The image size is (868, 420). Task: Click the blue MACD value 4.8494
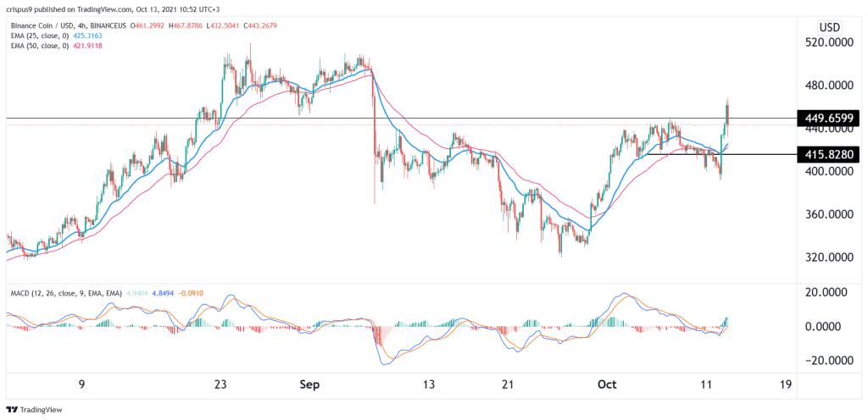pyautogui.click(x=194, y=294)
